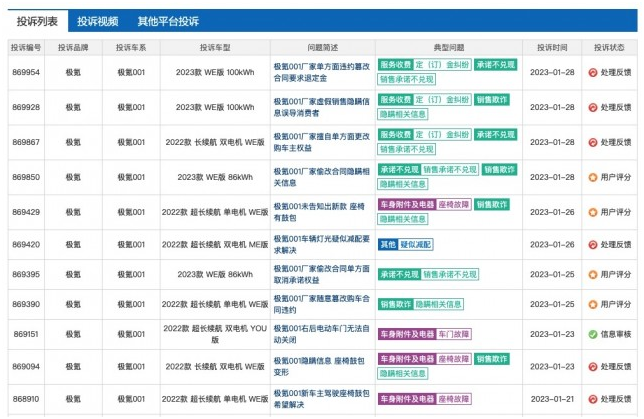Click the 其他 tag in row 869420
644x419 pixels.
click(388, 244)
